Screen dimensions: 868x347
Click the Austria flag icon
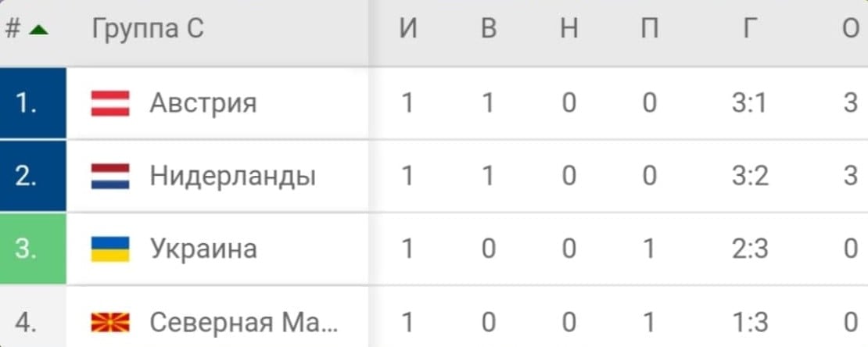coord(110,103)
